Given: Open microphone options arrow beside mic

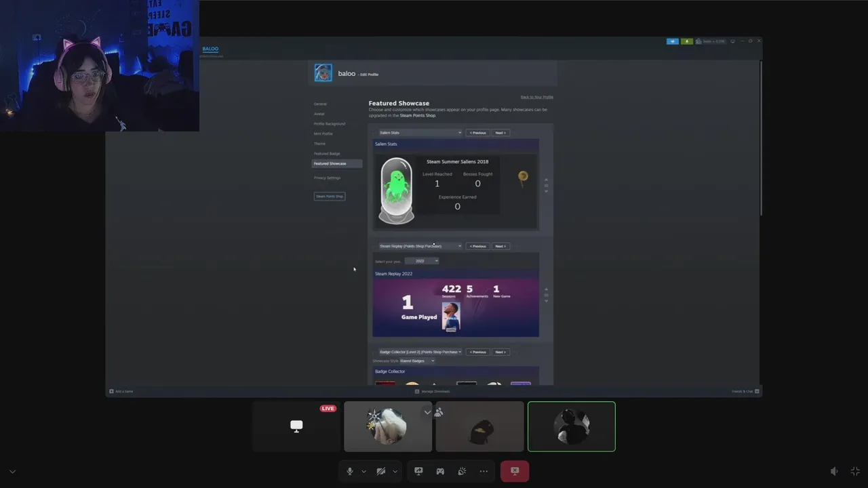Looking at the screenshot, I should pyautogui.click(x=363, y=471).
